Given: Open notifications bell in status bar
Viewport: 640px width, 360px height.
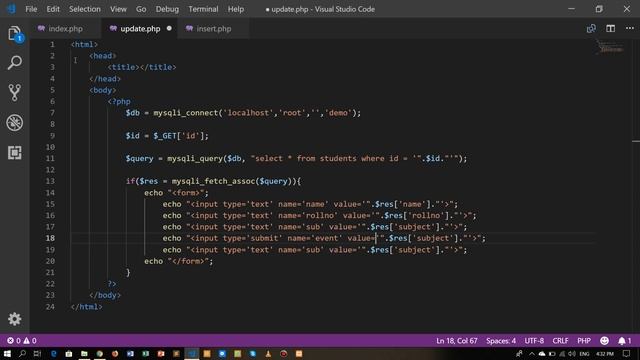Looking at the screenshot, I should [x=624, y=340].
